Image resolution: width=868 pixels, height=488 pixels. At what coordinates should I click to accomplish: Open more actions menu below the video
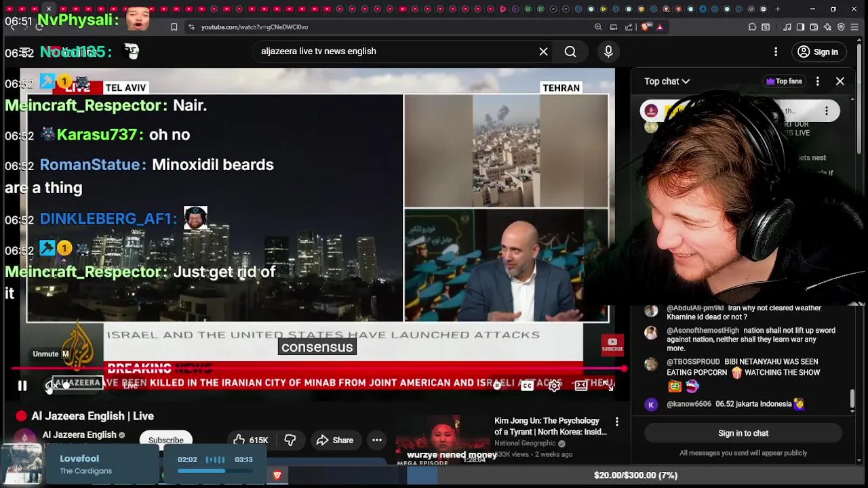point(377,440)
